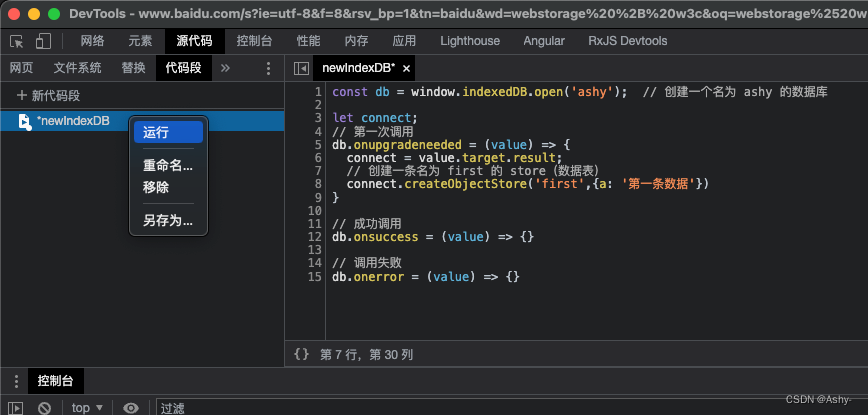Select the 源代码 panel tab
This screenshot has width=868, height=415.
(x=195, y=41)
